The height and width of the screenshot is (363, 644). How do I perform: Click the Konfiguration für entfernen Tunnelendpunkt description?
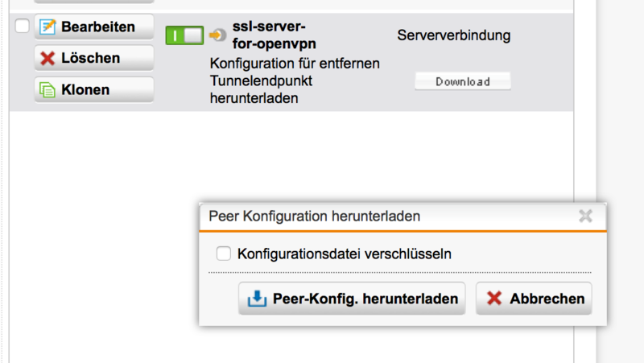pyautogui.click(x=294, y=80)
